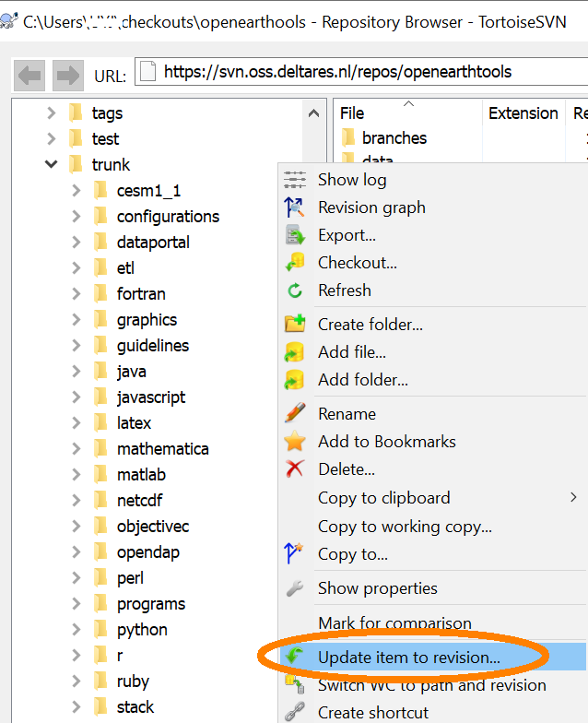
Task: Select the opendap folder in tree
Action: click(147, 551)
